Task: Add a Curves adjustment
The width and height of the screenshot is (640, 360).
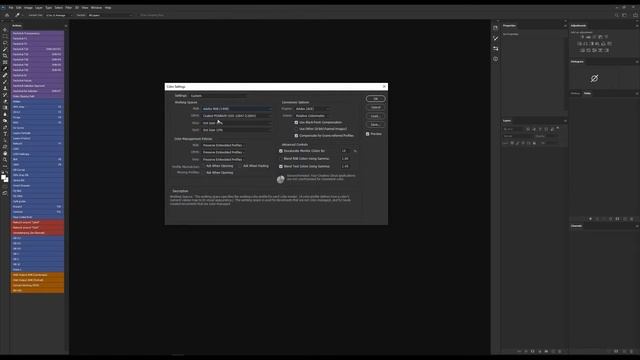Action: pos(594,37)
